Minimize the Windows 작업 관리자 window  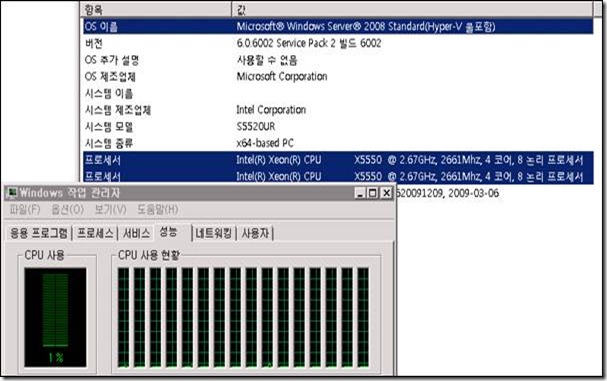click(x=360, y=192)
